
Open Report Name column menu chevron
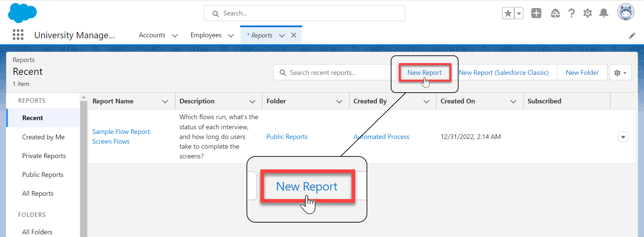165,101
